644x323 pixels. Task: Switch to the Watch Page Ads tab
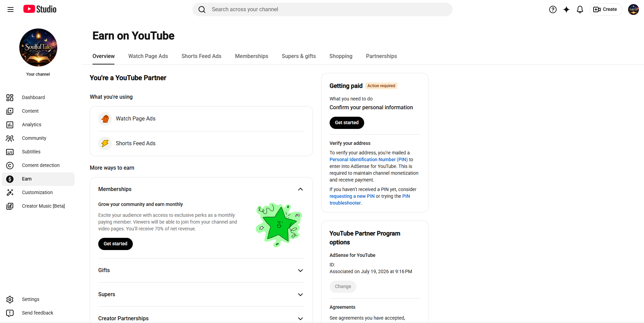pyautogui.click(x=148, y=56)
